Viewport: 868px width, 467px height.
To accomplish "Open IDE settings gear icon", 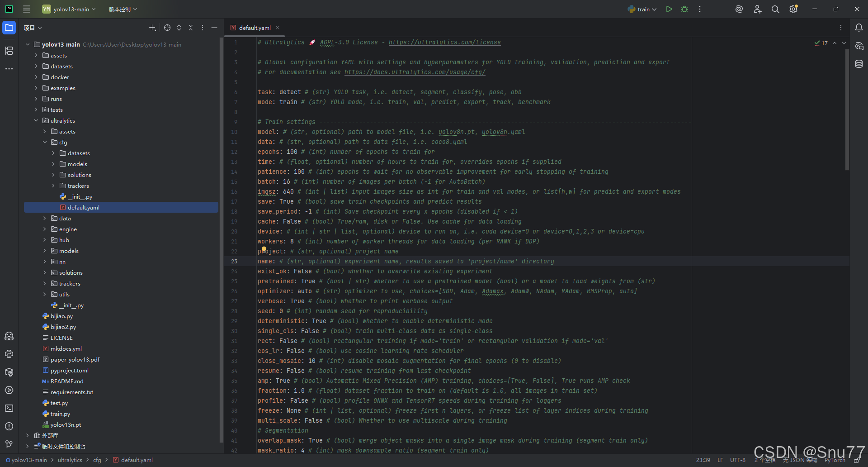I will coord(793,9).
